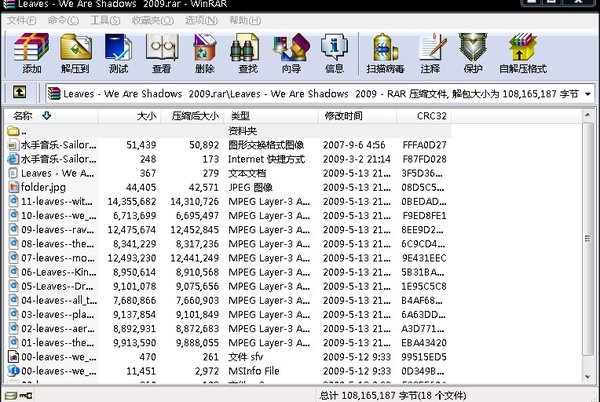Sort by 修改时间 column header
The image size is (600, 402).
pos(357,116)
